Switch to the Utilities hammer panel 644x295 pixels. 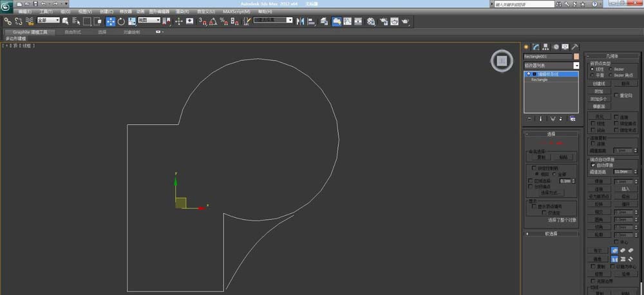(x=574, y=47)
